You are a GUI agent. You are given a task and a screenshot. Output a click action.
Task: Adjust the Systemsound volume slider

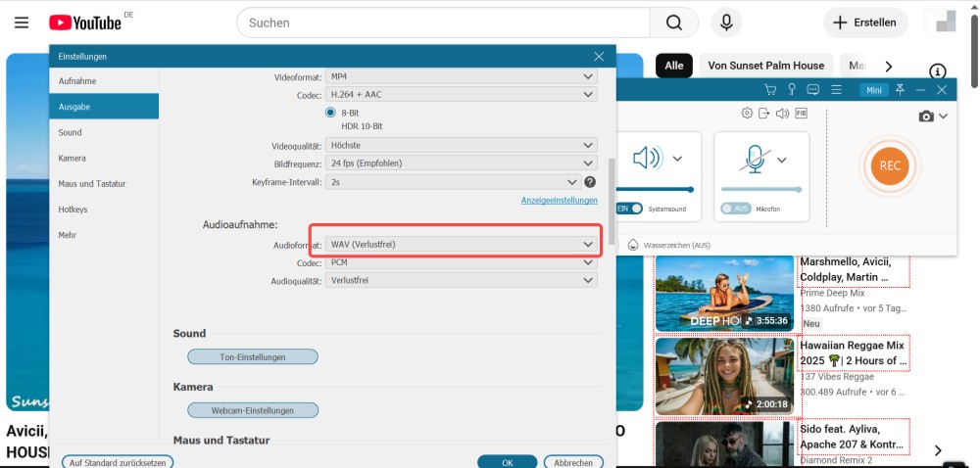[x=654, y=189]
